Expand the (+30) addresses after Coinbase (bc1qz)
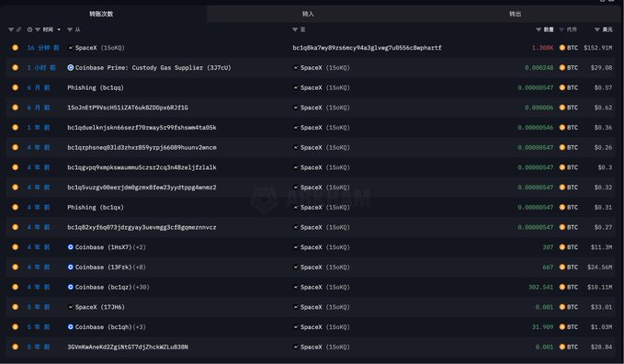624x364 pixels. point(142,287)
